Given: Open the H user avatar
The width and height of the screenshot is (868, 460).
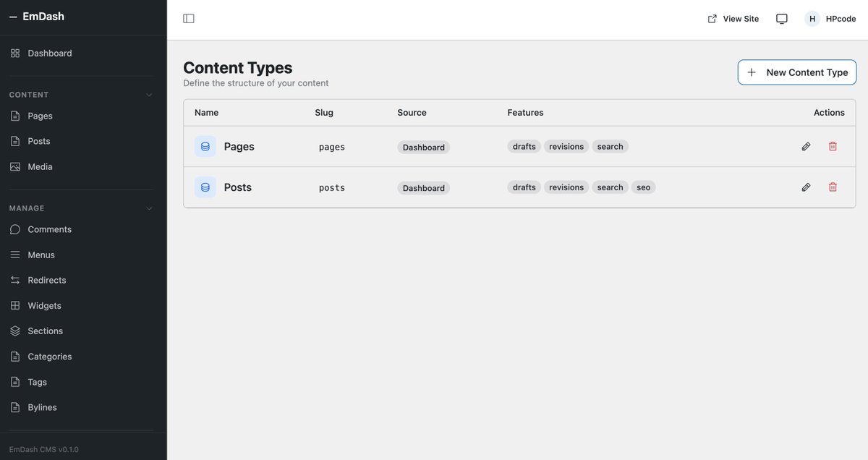Looking at the screenshot, I should point(812,19).
